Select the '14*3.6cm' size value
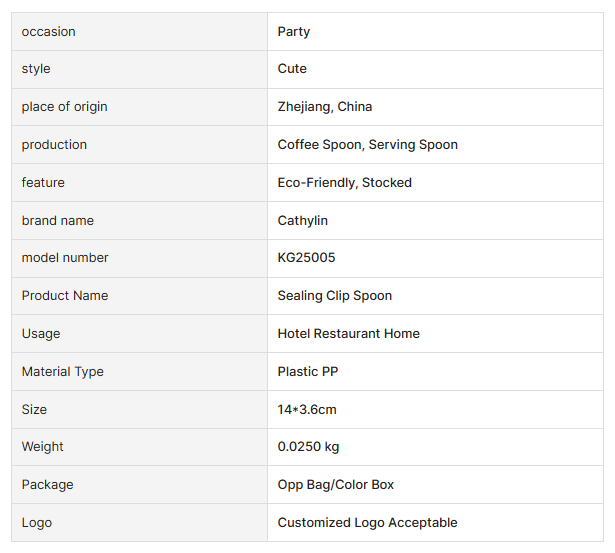Viewport: 615px width, 553px height. [307, 410]
